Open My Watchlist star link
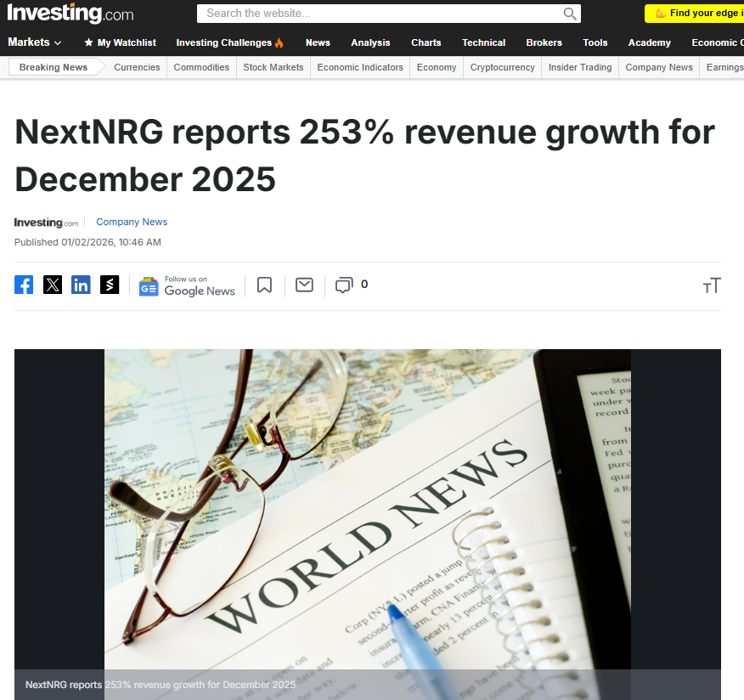This screenshot has width=744, height=700. pyautogui.click(x=120, y=42)
